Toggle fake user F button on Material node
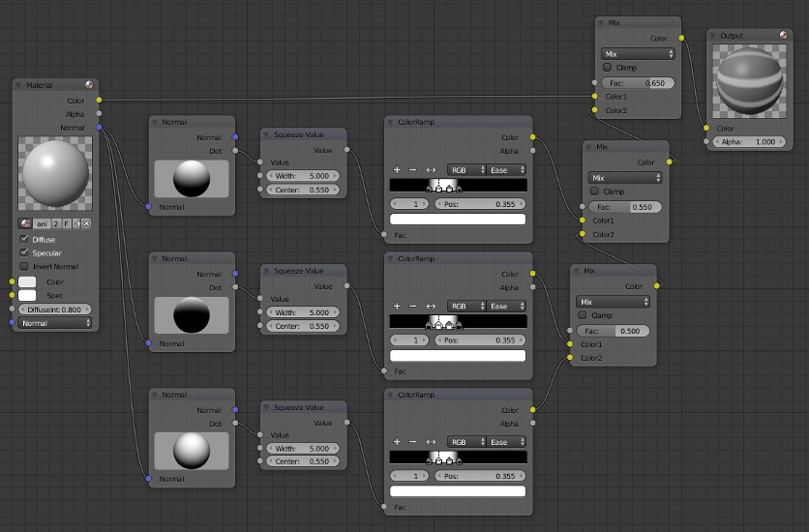 click(x=67, y=223)
